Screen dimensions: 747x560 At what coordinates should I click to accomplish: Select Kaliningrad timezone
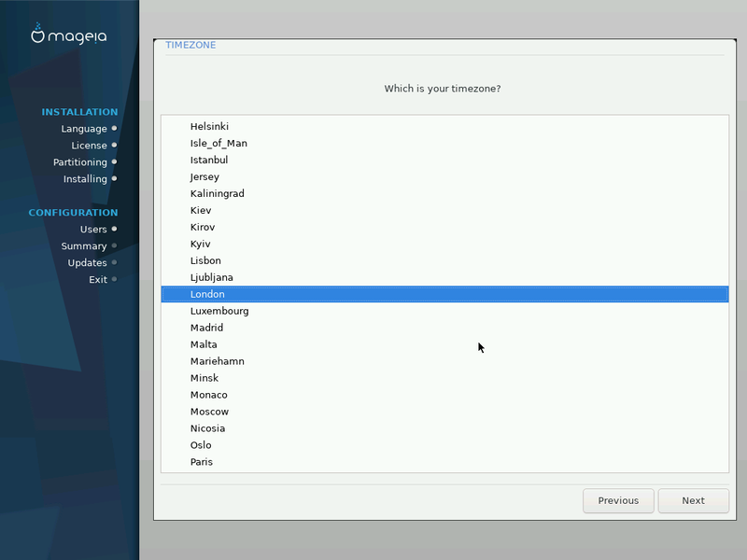pos(445,193)
